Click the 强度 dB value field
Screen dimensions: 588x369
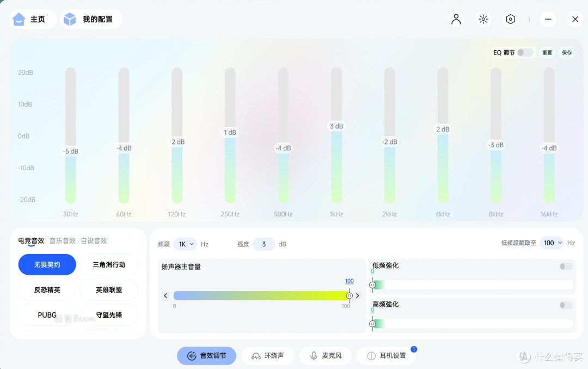pyautogui.click(x=264, y=244)
